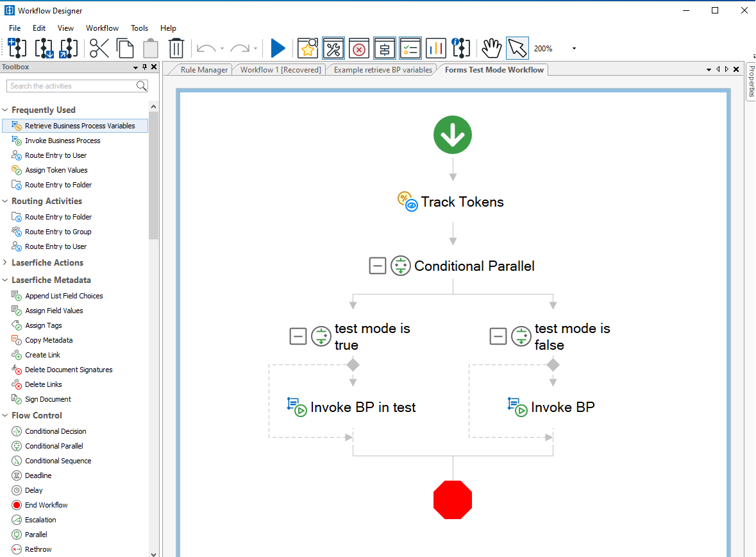Collapse the Conditional Parallel activity
The width and height of the screenshot is (756, 557).
tap(378, 266)
